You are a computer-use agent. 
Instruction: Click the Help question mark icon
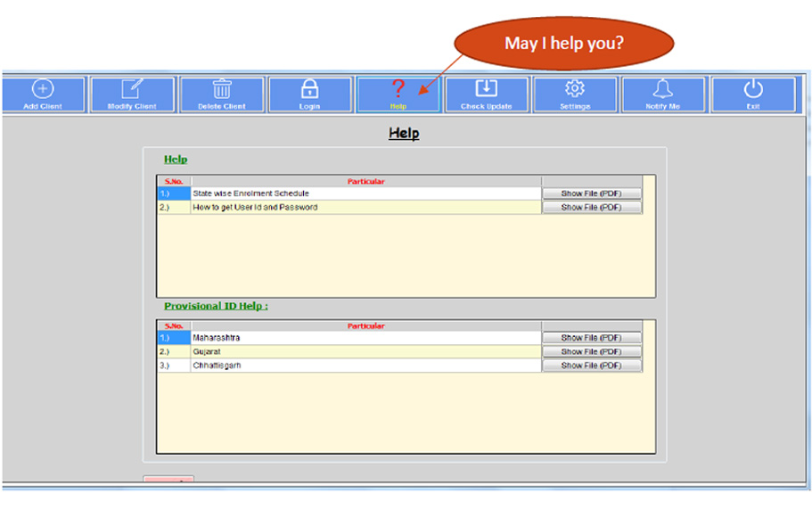pos(398,89)
